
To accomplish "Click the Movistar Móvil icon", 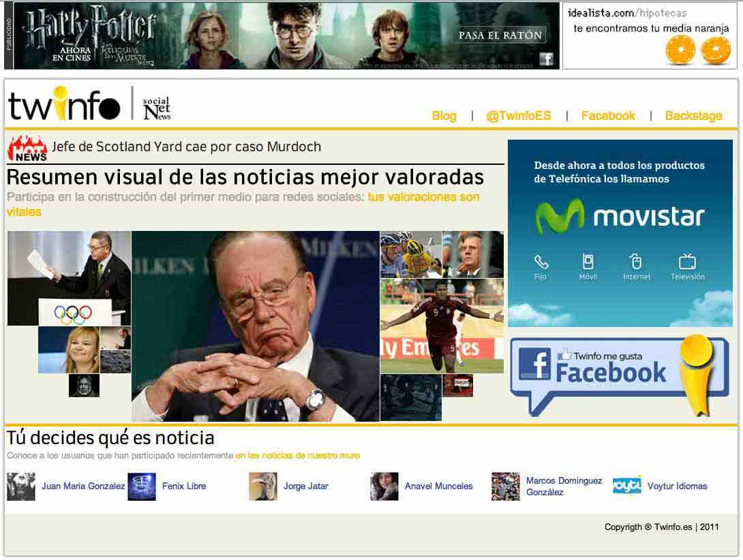I will (x=588, y=261).
